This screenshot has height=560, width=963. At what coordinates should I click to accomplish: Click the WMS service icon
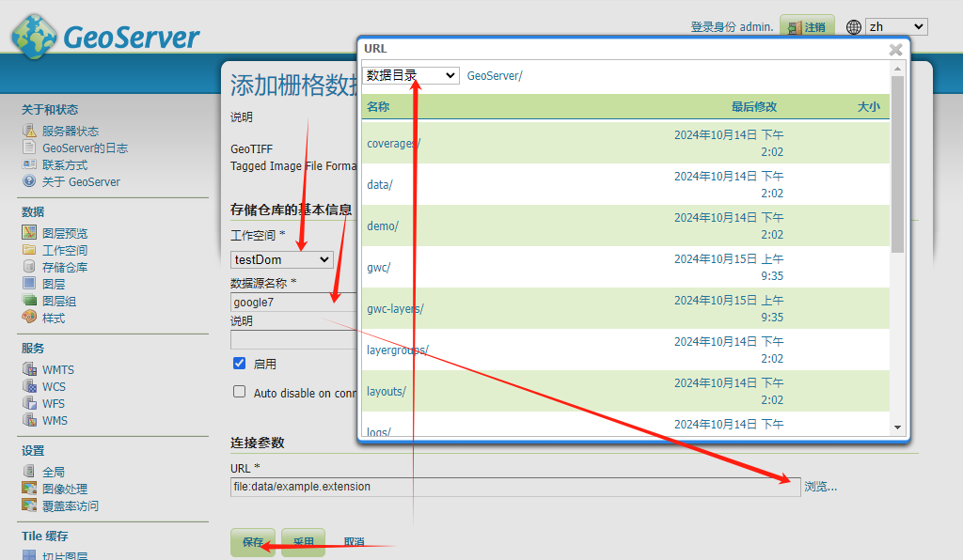[29, 420]
